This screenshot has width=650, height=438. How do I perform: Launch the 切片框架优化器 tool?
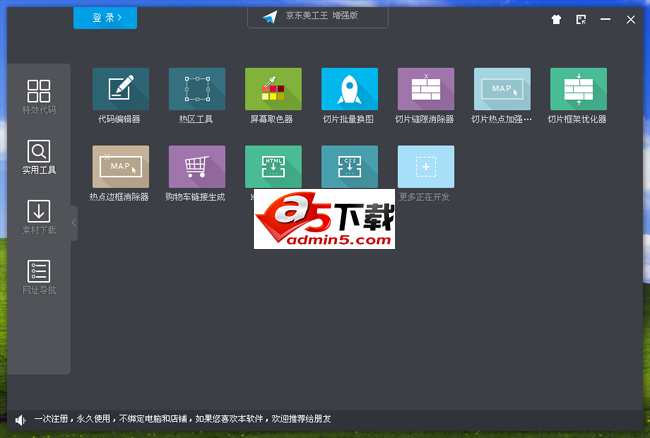click(x=578, y=89)
